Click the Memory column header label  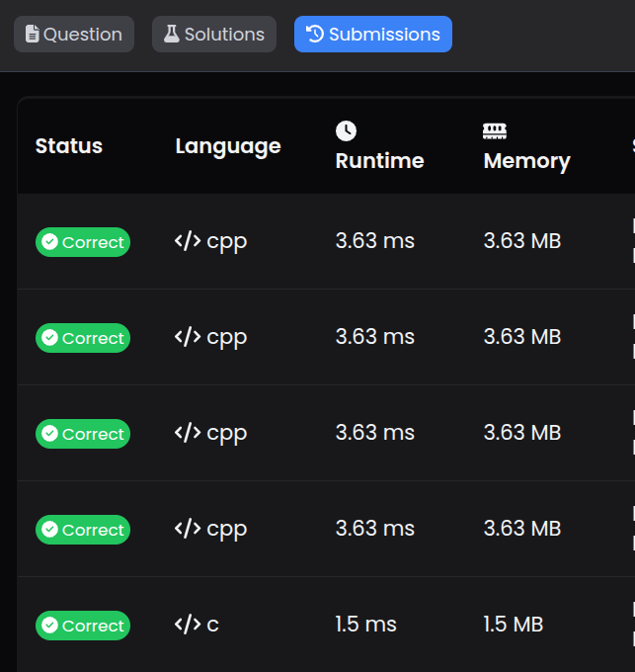(x=526, y=161)
